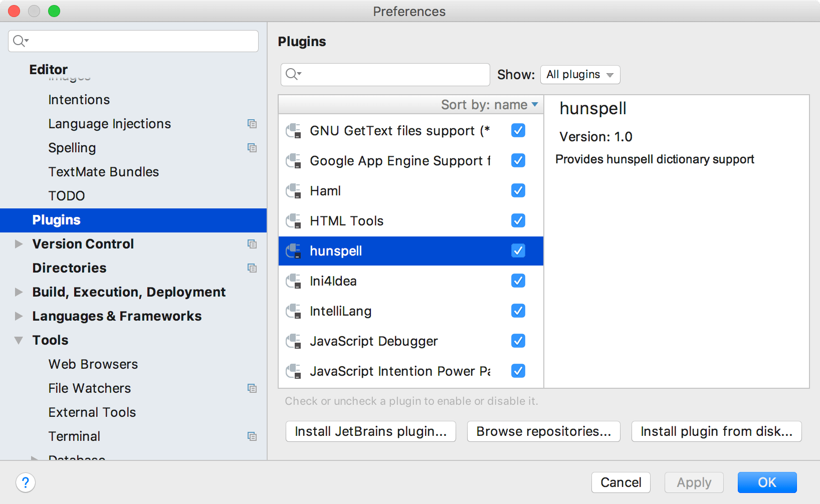The width and height of the screenshot is (820, 504).
Task: Click the left preferences search field
Action: (133, 41)
